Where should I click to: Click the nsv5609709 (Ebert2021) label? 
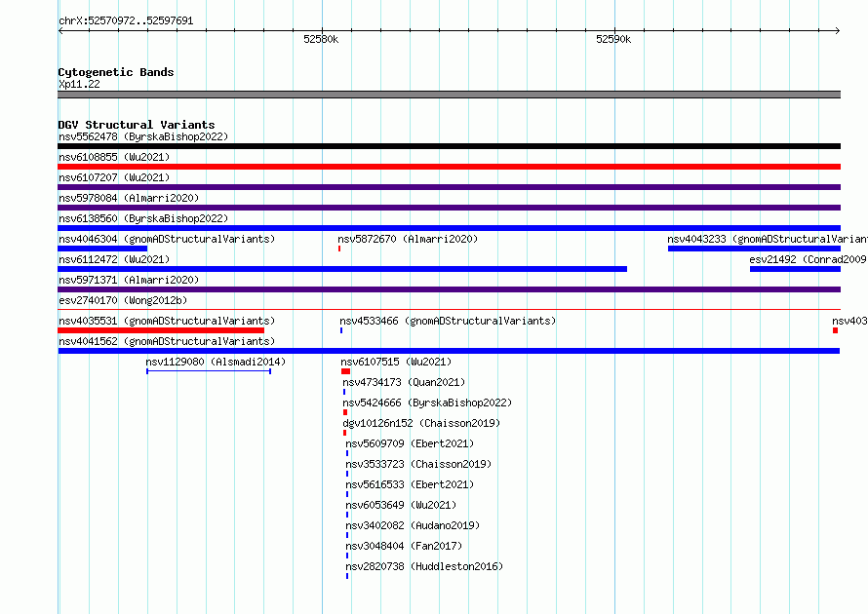tap(410, 443)
